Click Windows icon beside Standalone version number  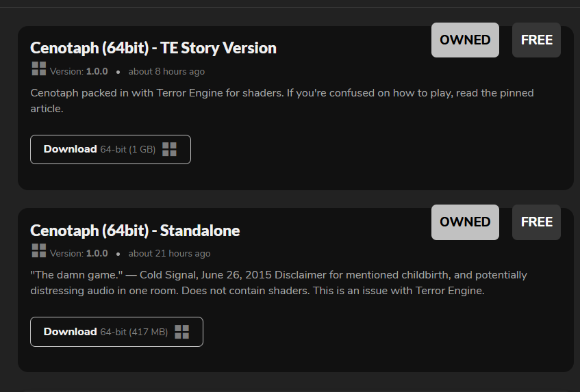(39, 250)
